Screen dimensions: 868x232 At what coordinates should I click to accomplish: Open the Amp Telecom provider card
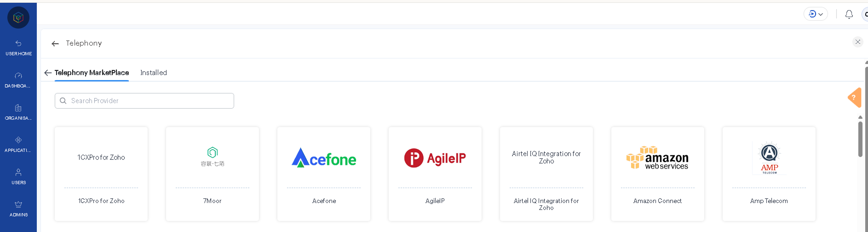(769, 174)
